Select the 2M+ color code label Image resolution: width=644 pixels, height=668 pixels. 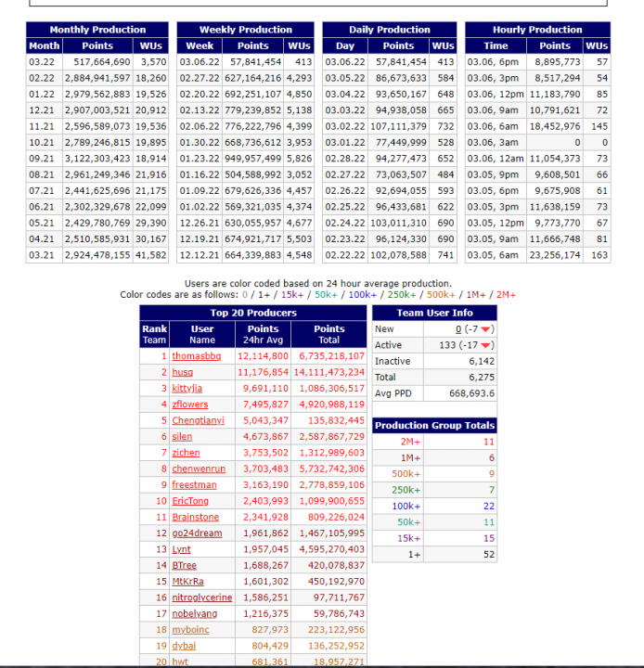(x=506, y=295)
